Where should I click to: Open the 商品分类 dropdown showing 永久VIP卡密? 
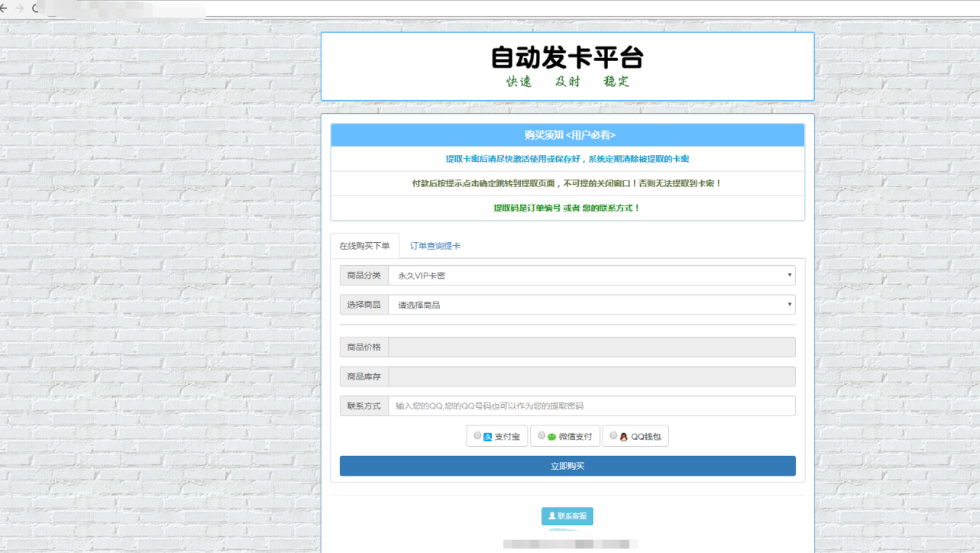[592, 275]
